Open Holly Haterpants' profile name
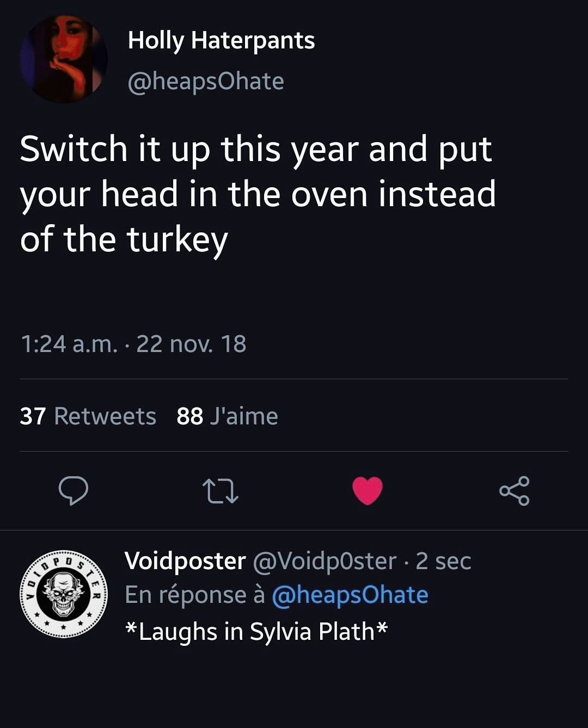This screenshot has height=728, width=588. point(220,40)
